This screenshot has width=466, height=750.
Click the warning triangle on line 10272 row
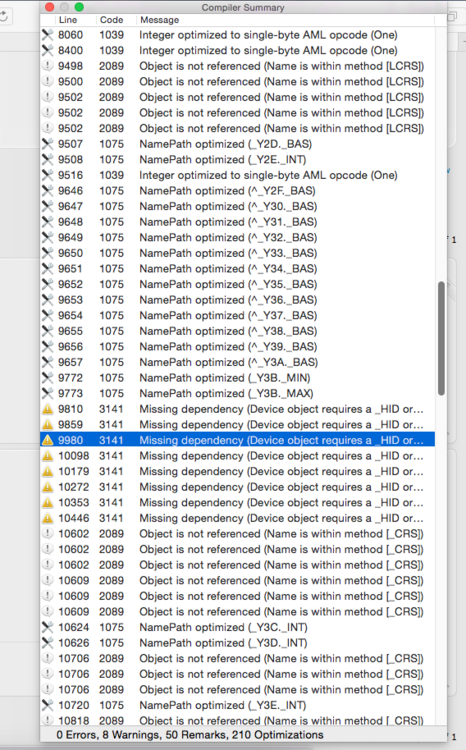click(x=47, y=487)
